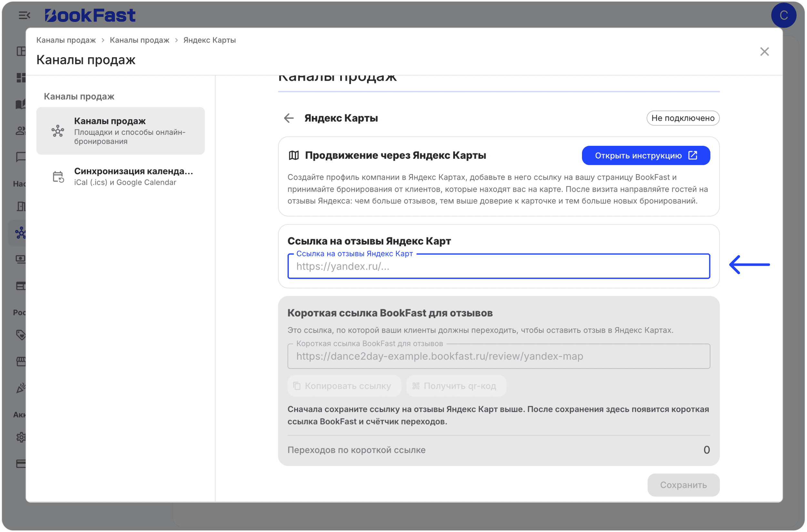Open the storefront icon in background sidebar
Image resolution: width=807 pixels, height=532 pixels.
pyautogui.click(x=21, y=361)
